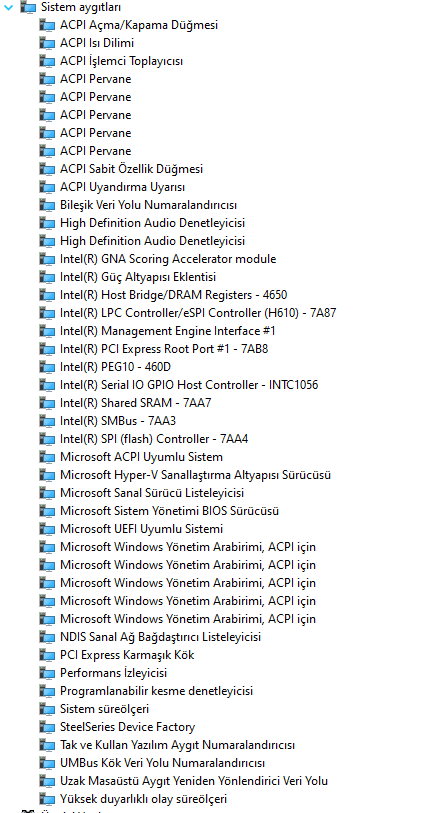Click the icon beside Intel(R) Host Bridge/DRAM Registers
The height and width of the screenshot is (813, 428).
pyautogui.click(x=47, y=295)
